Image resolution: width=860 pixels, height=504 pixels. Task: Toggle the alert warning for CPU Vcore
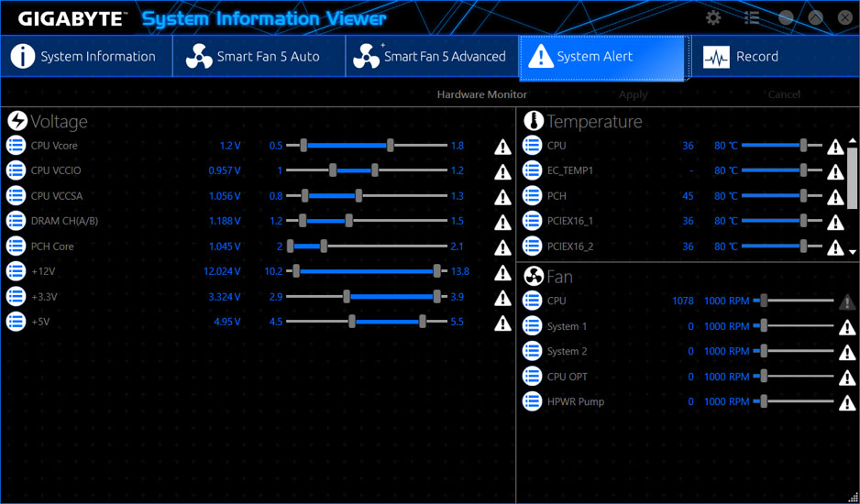tap(502, 147)
